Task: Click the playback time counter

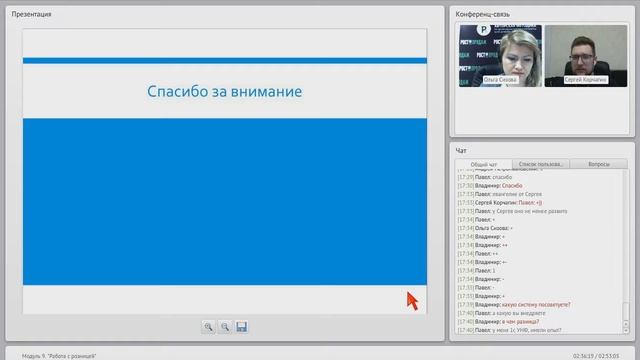Action: tap(596, 356)
